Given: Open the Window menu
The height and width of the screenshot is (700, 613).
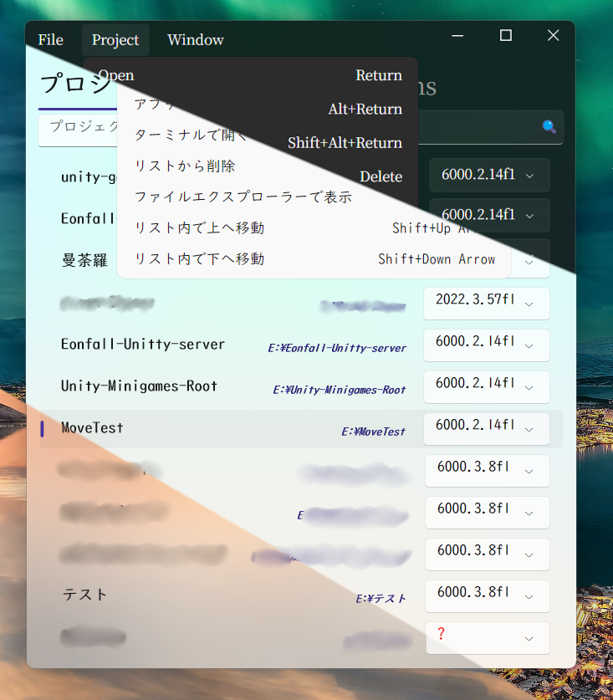Looking at the screenshot, I should coord(196,40).
